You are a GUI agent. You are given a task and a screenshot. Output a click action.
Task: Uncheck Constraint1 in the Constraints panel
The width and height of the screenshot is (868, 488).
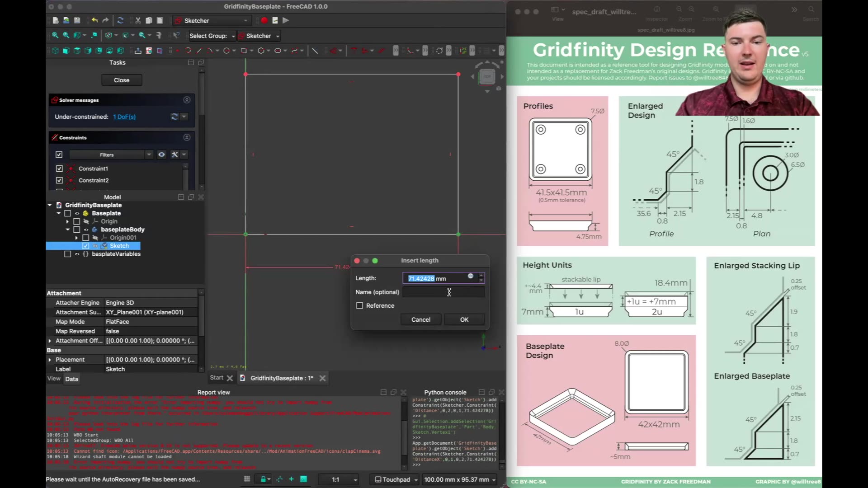[59, 168]
